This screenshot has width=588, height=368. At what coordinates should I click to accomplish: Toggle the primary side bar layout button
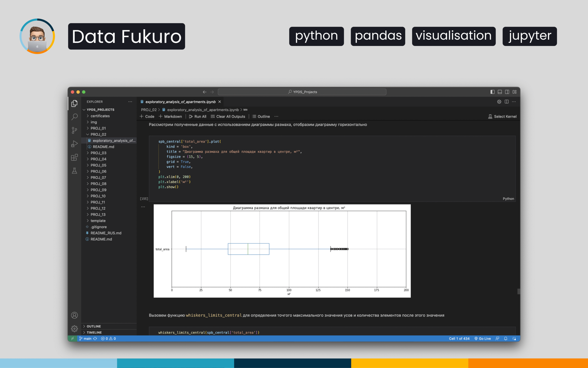click(492, 92)
